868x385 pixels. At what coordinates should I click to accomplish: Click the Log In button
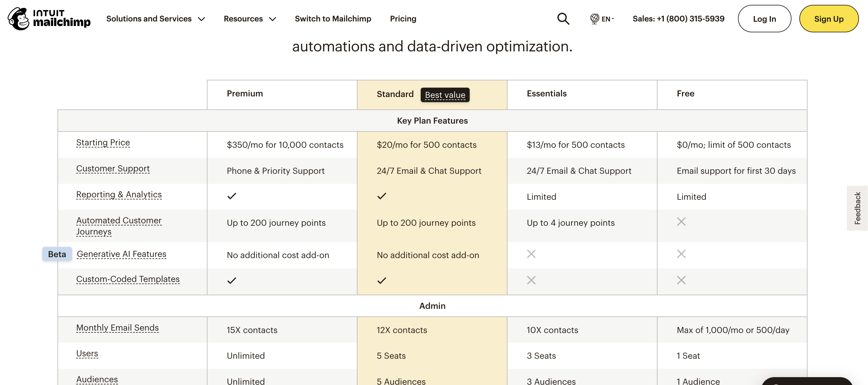[764, 19]
